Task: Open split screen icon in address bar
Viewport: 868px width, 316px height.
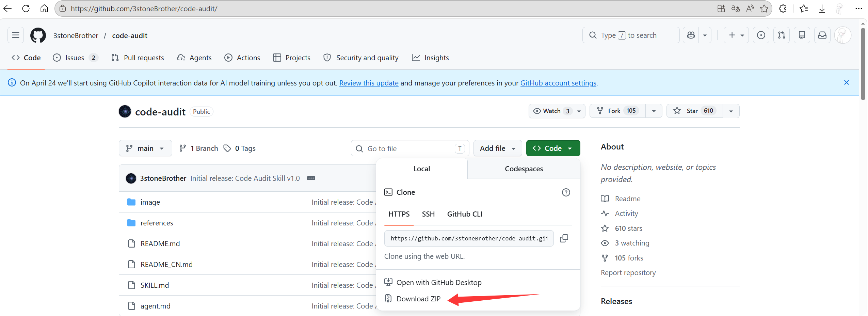Action: [x=721, y=9]
